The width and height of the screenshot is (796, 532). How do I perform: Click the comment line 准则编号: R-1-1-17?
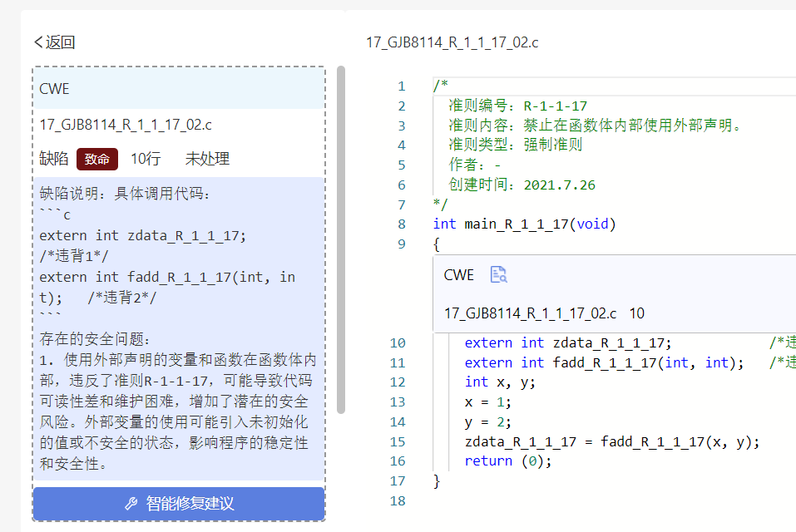coord(517,106)
